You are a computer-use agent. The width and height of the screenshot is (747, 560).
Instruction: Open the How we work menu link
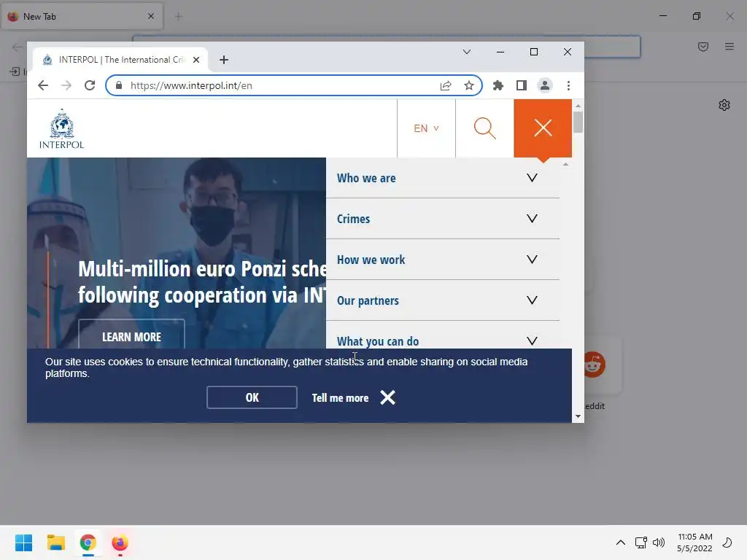[371, 260]
